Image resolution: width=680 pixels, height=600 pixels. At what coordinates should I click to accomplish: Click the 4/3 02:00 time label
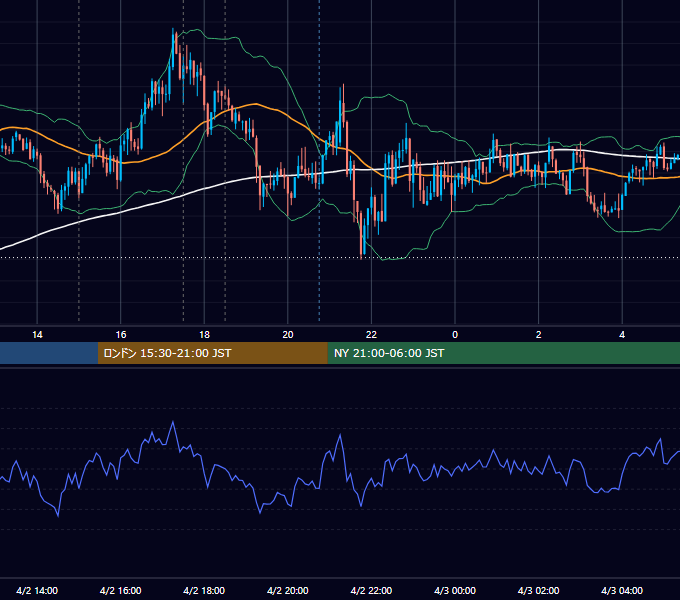coord(538,590)
